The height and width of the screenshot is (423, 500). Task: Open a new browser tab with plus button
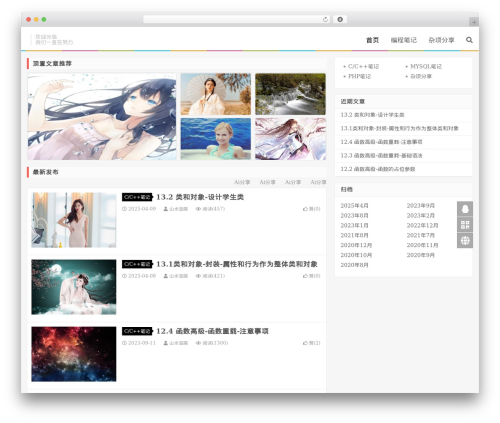point(474,22)
